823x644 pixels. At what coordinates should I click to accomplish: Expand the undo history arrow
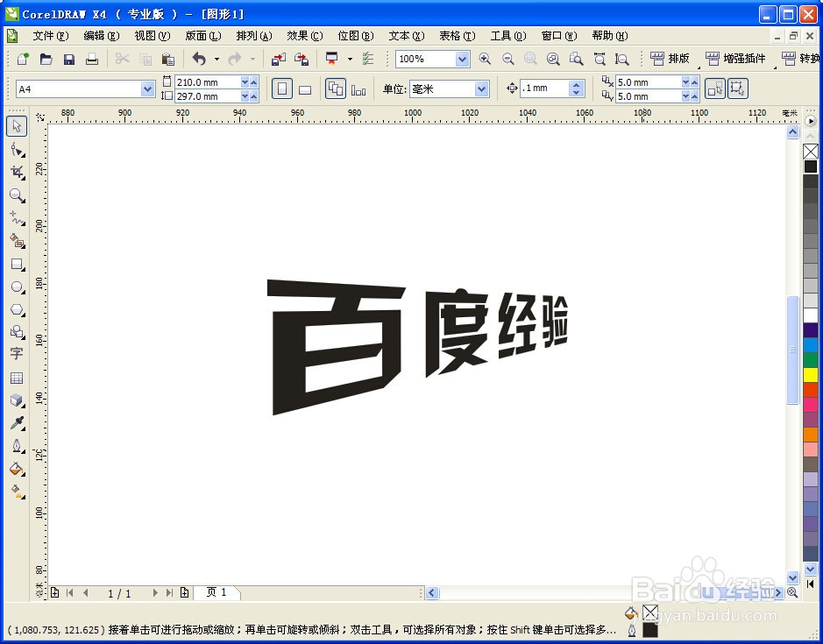(x=216, y=59)
